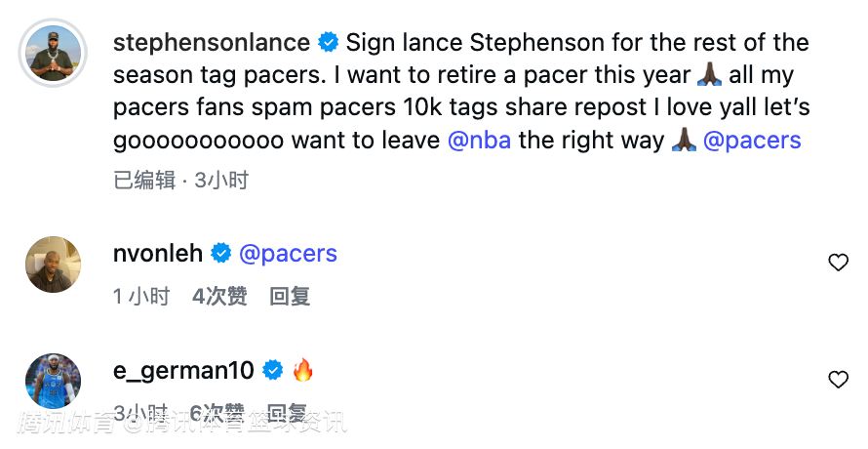The width and height of the screenshot is (868, 449).
Task: Open the stephensonlance username link
Action: [212, 43]
